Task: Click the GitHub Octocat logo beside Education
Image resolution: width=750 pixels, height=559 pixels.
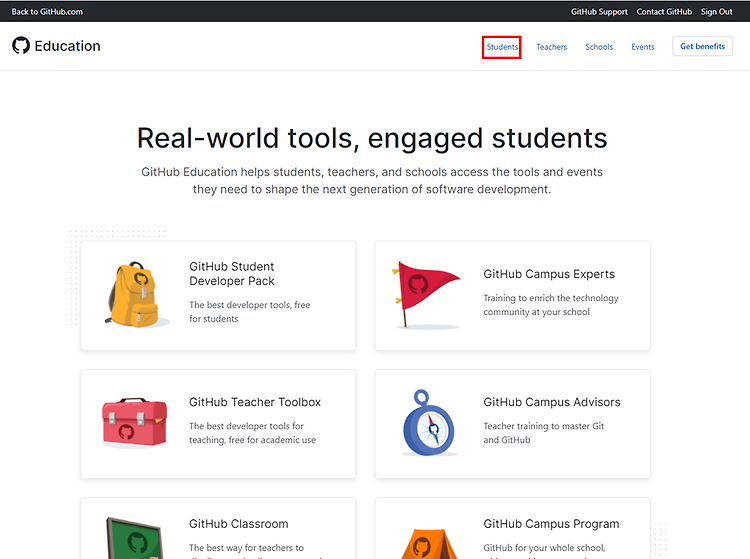Action: [21, 45]
